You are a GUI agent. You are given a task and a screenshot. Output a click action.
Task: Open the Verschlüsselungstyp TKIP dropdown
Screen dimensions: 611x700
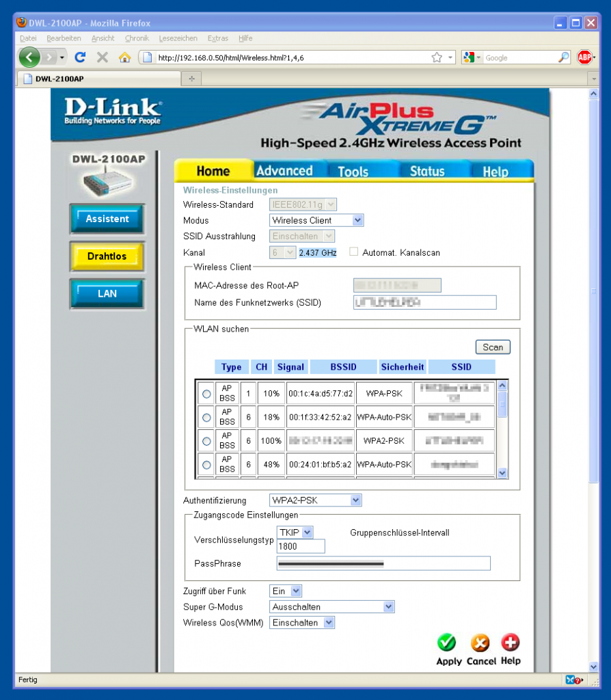297,531
